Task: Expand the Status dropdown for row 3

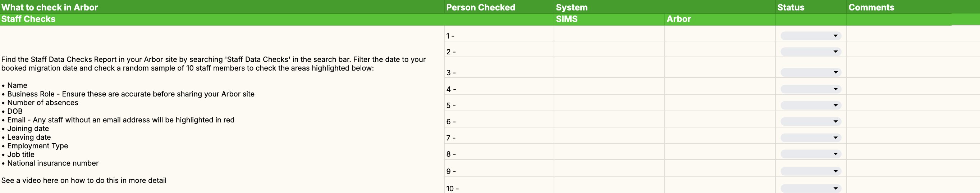Action: 810,72
